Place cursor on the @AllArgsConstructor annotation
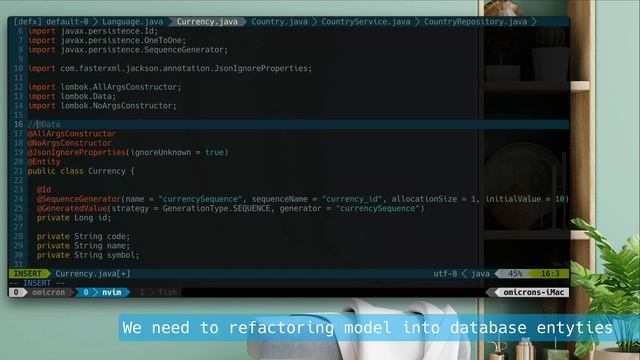 pyautogui.click(x=72, y=133)
